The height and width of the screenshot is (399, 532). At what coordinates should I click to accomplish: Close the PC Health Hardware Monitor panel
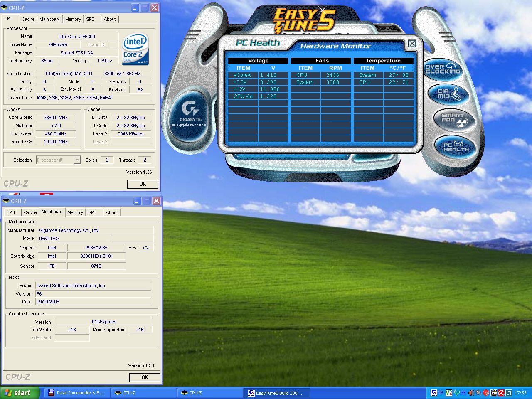coord(412,43)
